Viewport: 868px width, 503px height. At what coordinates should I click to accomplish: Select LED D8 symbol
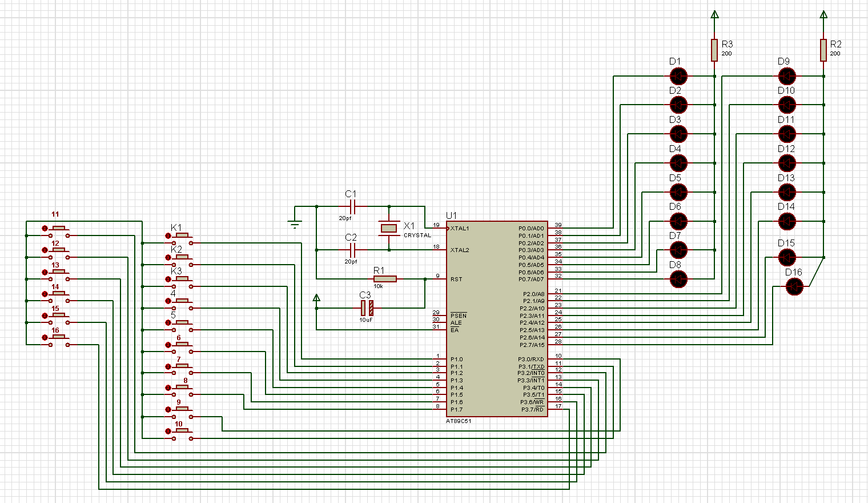[678, 279]
